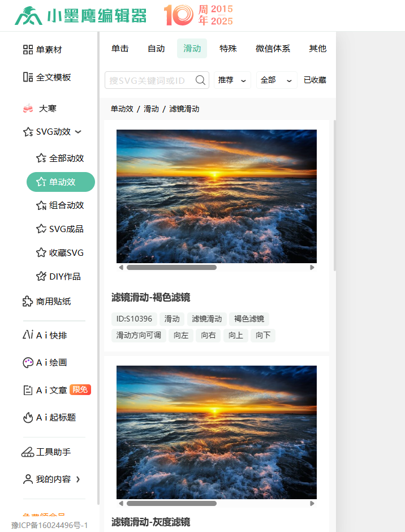Click the 褐色滤镜 preview horizontal scrollbar thumb
Viewport: 405px width, 532px height.
pyautogui.click(x=171, y=267)
